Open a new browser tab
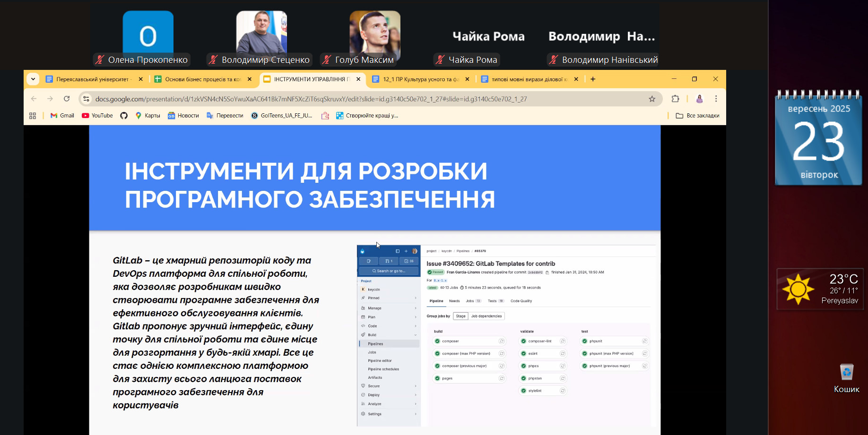The image size is (868, 435). [593, 79]
